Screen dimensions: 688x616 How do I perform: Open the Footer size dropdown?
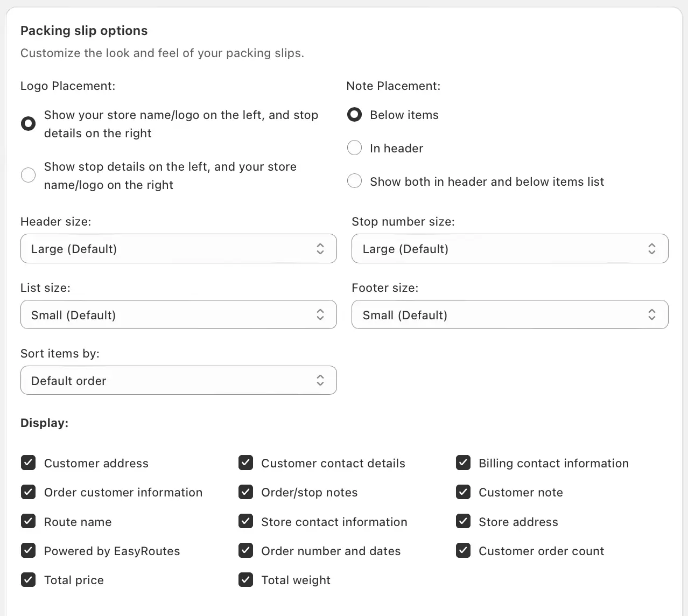pyautogui.click(x=510, y=314)
